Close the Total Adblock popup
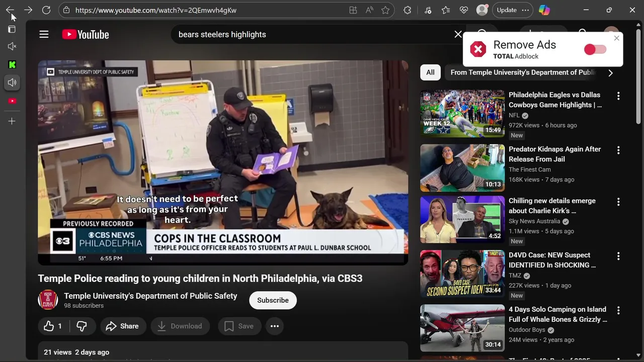Screen dimensions: 644x362 tap(616, 38)
